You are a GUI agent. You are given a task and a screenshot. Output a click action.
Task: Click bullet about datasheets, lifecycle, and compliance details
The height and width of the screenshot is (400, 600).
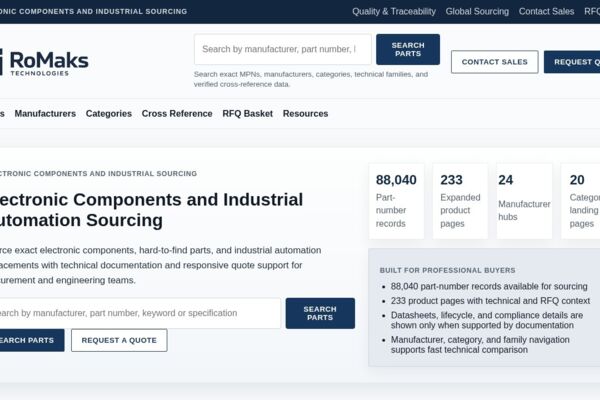(x=487, y=320)
